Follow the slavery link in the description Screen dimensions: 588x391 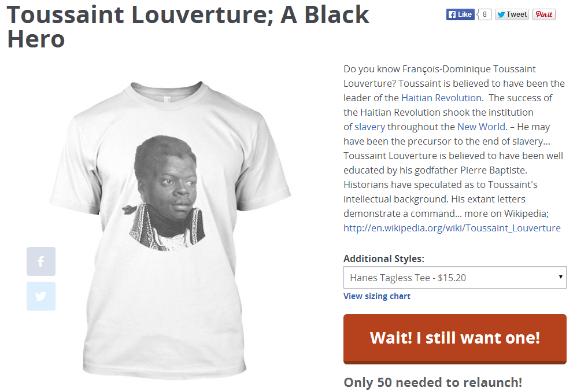(x=370, y=127)
